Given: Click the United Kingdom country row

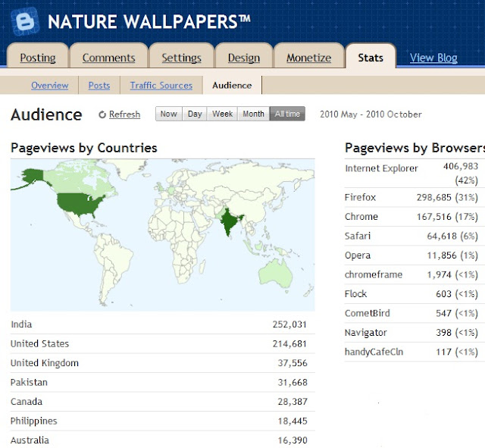Looking at the screenshot, I should coord(163,363).
